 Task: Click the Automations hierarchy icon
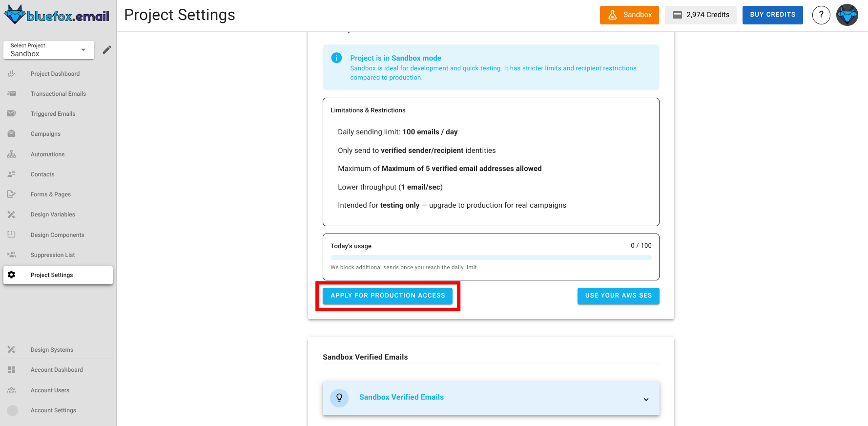12,154
